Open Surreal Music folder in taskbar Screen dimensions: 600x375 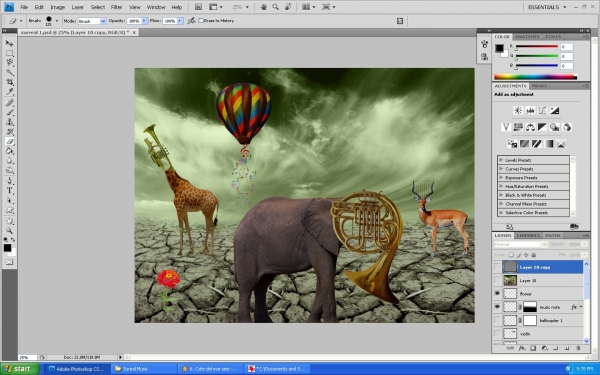point(143,369)
